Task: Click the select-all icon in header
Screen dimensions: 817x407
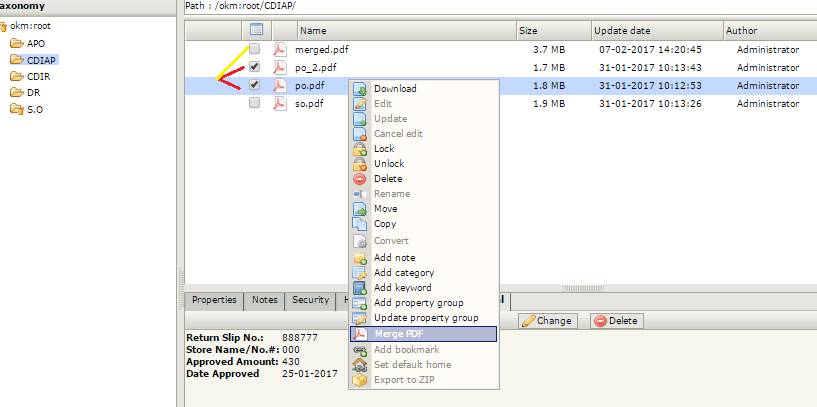Action: (256, 30)
